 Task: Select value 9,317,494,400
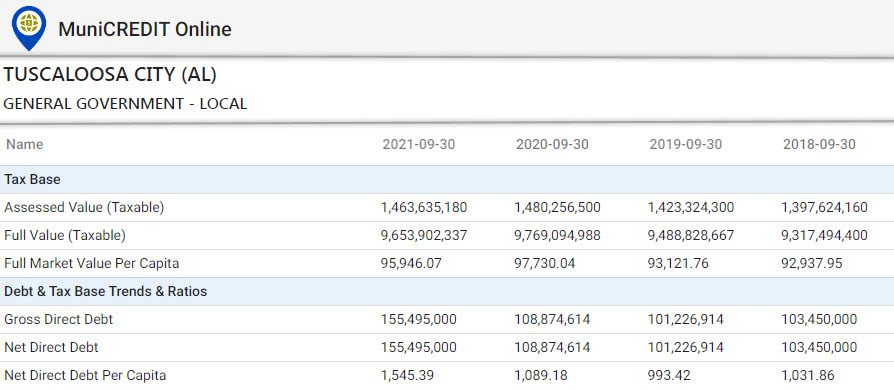click(x=824, y=235)
